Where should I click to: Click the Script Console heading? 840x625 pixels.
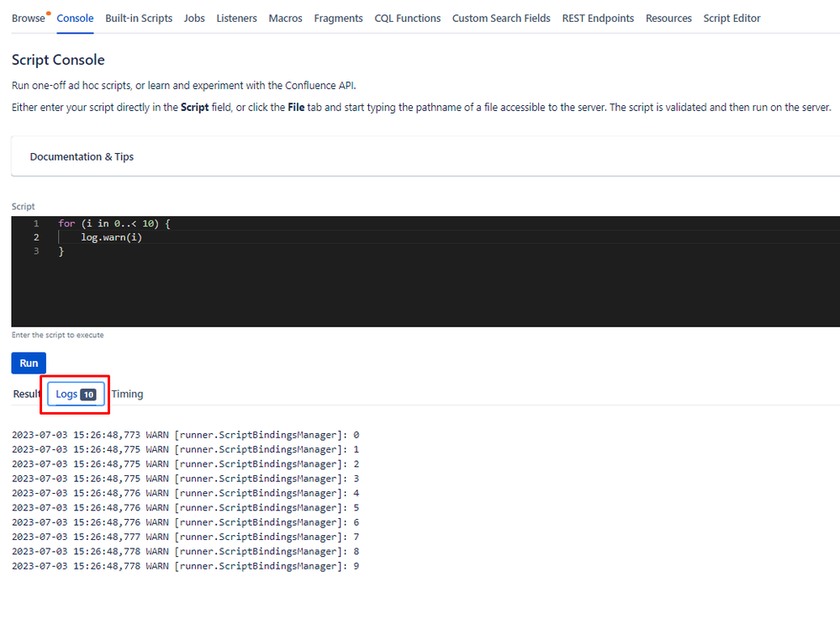click(x=58, y=60)
